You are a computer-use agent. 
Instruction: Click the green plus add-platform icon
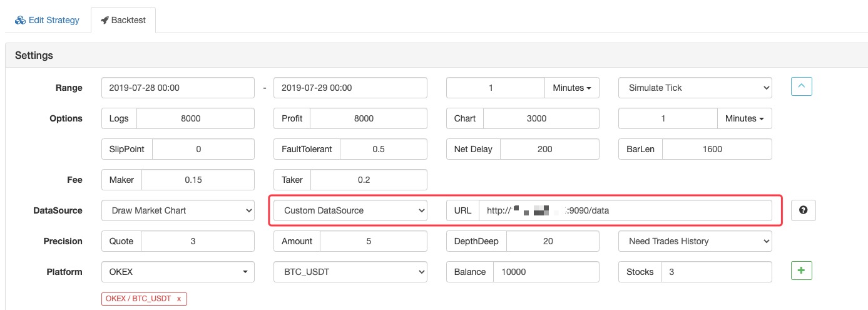[x=801, y=271]
